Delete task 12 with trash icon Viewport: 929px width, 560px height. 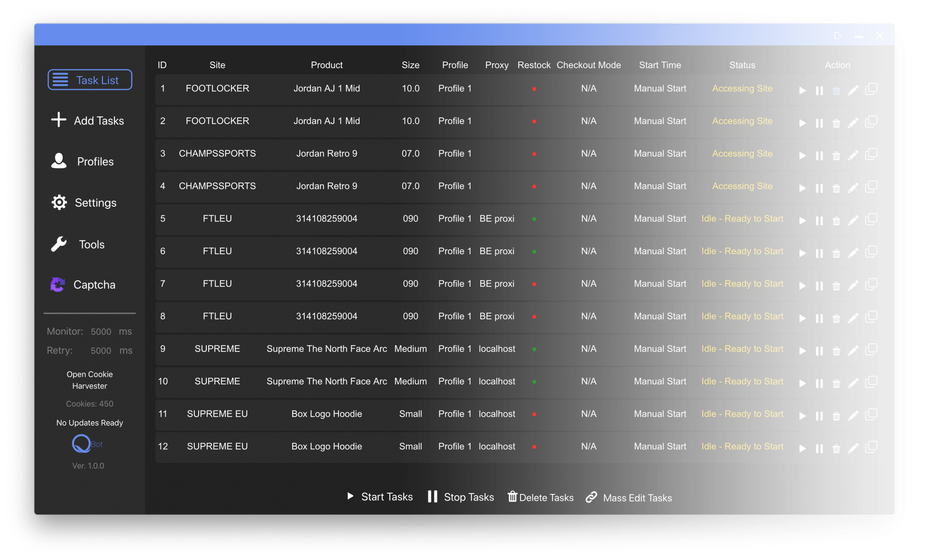(x=836, y=449)
